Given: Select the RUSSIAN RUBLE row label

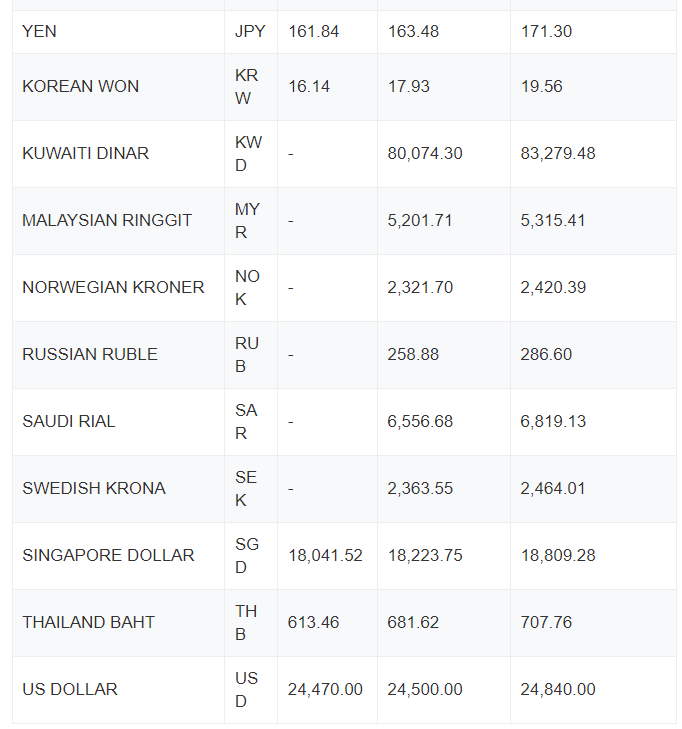Looking at the screenshot, I should click(x=90, y=354).
